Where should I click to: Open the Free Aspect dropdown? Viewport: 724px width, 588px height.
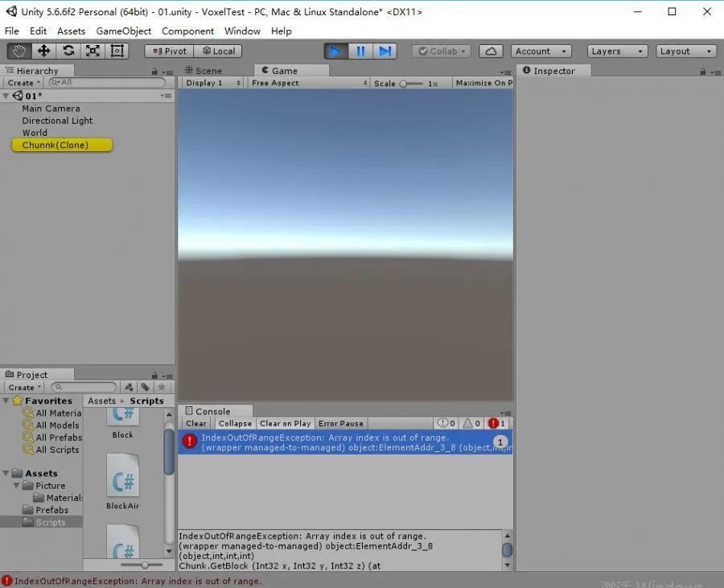click(308, 83)
